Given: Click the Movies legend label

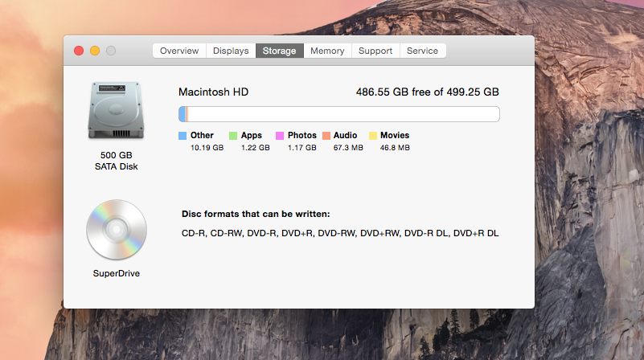Looking at the screenshot, I should pos(395,136).
